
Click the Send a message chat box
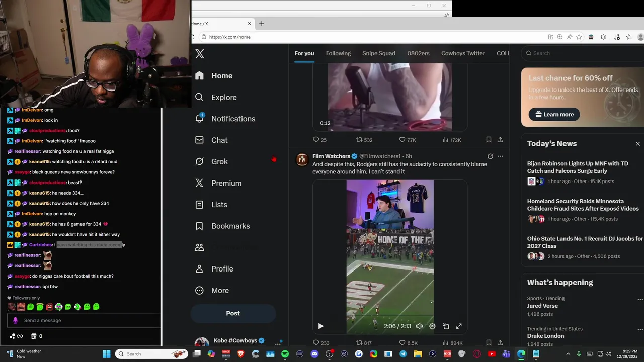tap(84, 320)
